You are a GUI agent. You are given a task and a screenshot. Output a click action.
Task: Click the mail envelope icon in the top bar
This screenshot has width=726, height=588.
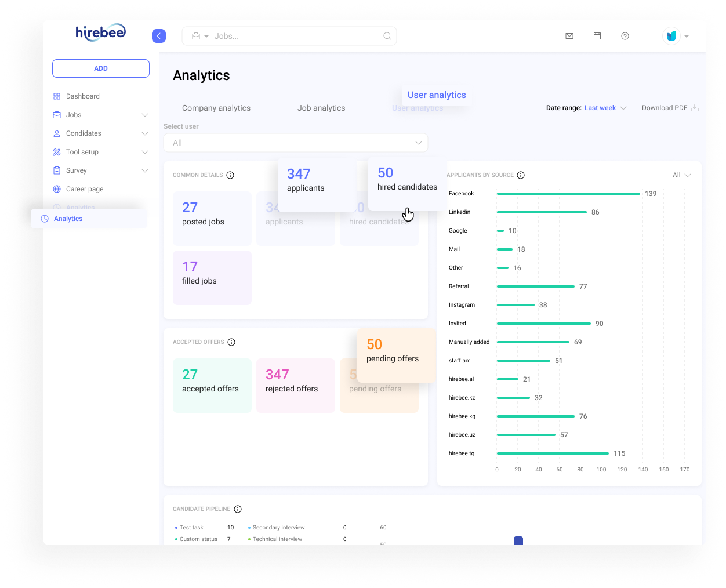(x=569, y=36)
